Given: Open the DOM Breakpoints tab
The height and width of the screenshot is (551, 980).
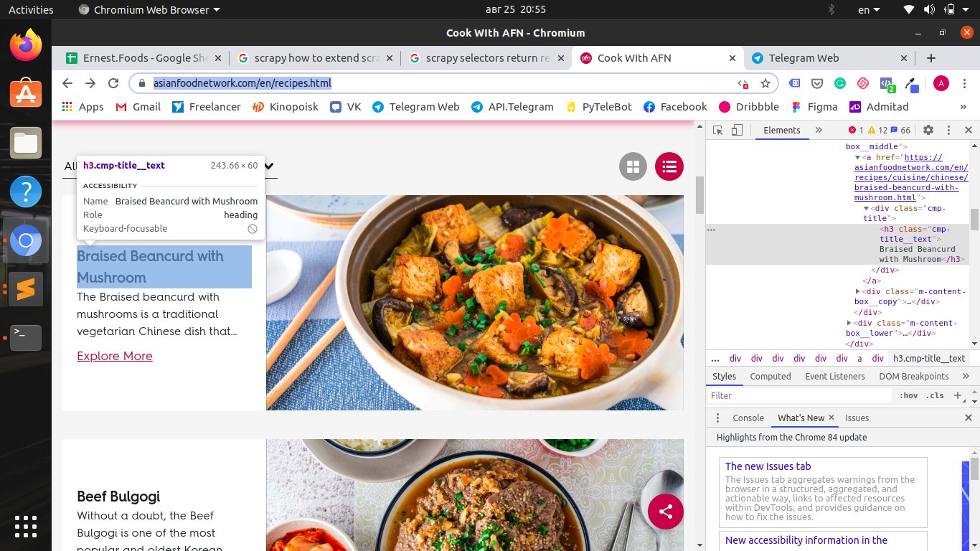Looking at the screenshot, I should point(913,376).
